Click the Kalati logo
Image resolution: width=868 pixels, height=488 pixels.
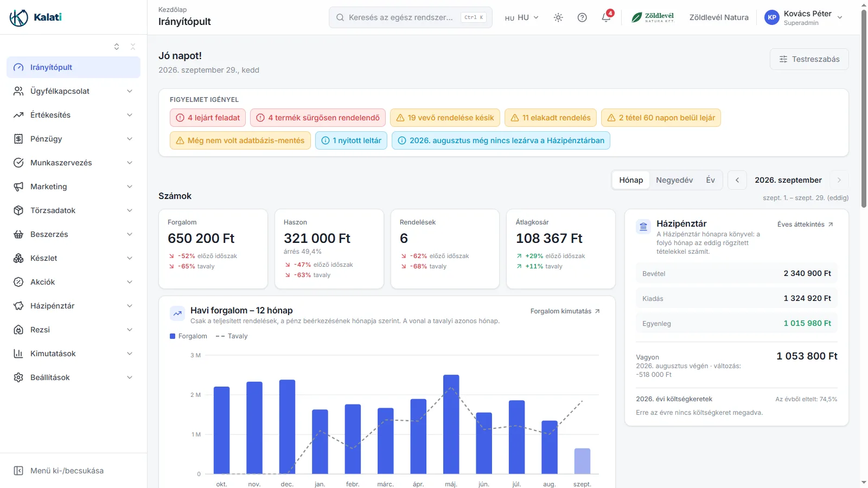tap(36, 17)
